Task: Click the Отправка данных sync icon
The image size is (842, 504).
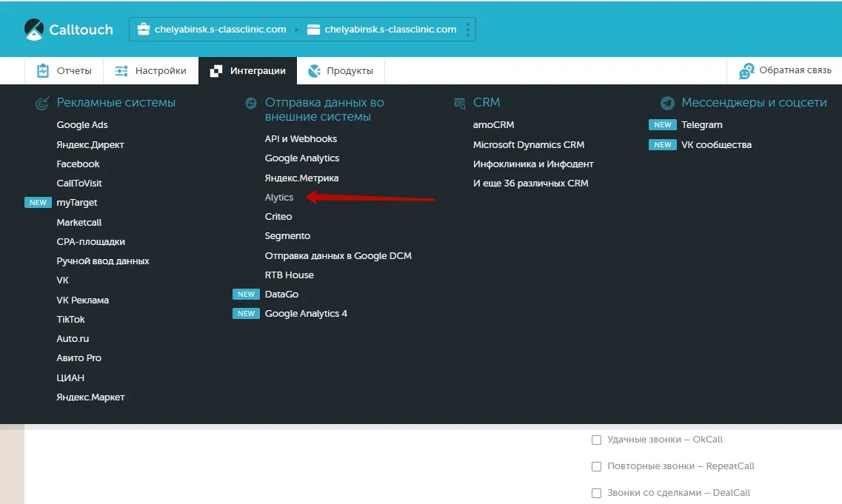Action: 251,103
